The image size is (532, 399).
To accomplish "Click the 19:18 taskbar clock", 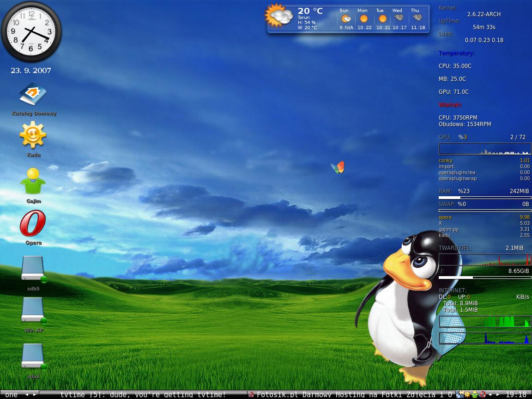I will pos(516,394).
